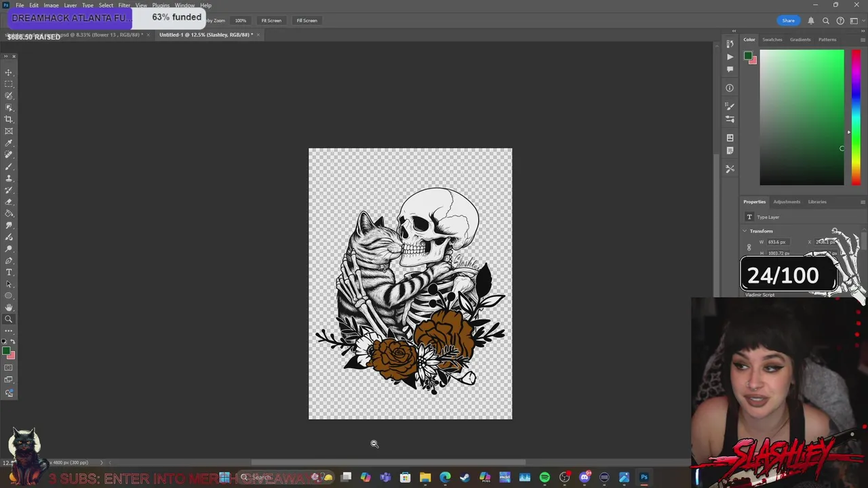Select the Frame tool
868x488 pixels.
[9, 131]
